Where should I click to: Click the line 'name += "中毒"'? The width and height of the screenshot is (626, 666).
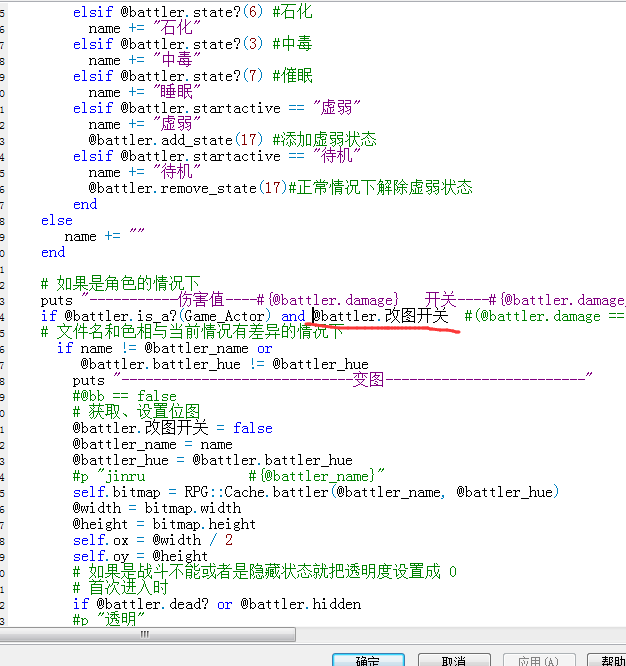click(144, 60)
